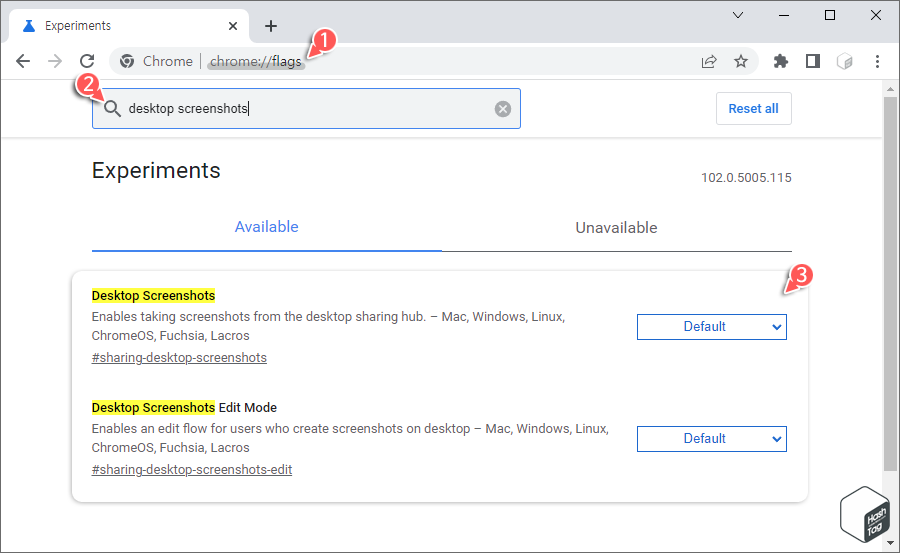Viewport: 900px width, 553px height.
Task: Click the search magnifier icon
Action: [112, 109]
